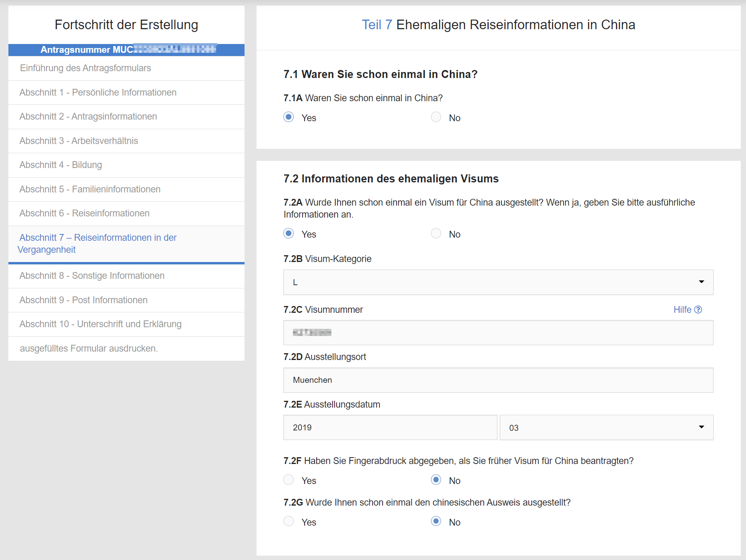Jump to Abschnitt 8 - Sonstige Informationen

92,276
